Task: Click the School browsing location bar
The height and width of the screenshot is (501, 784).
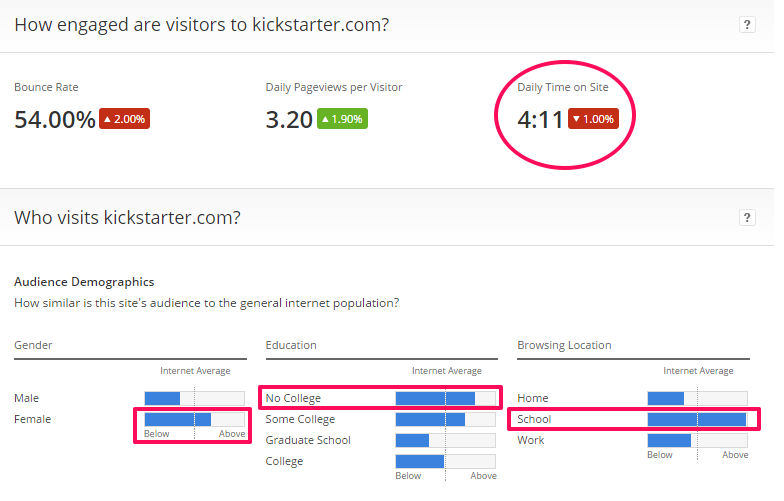Action: pyautogui.click(x=696, y=419)
